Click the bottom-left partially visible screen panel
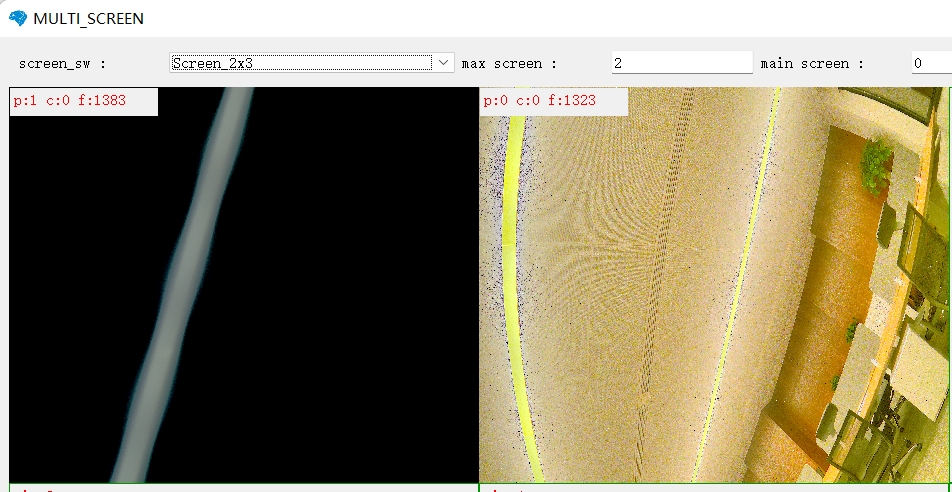Viewport: 952px width, 492px height. coord(244,488)
